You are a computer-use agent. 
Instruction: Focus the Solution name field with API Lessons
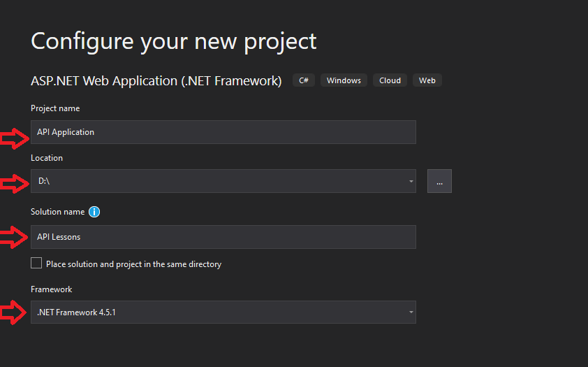(x=223, y=237)
